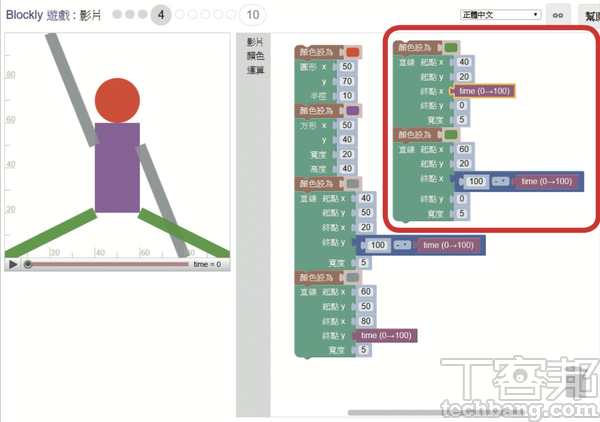Pick the first gray color swatch

352,184
